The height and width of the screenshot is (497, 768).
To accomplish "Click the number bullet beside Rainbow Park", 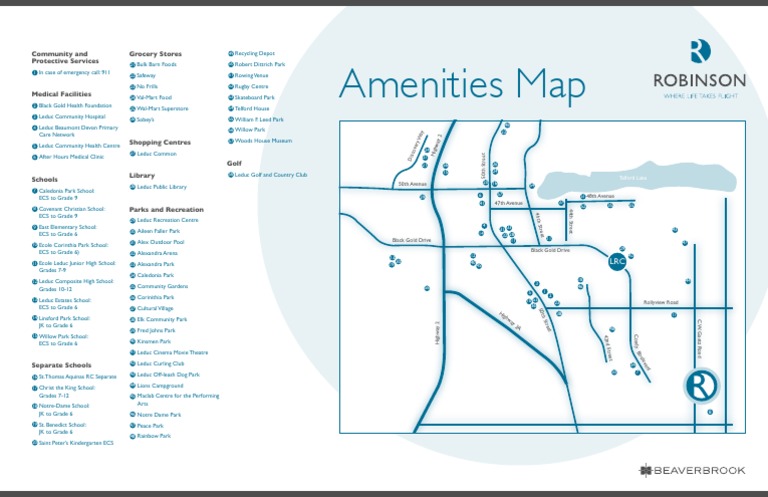I will [x=132, y=436].
